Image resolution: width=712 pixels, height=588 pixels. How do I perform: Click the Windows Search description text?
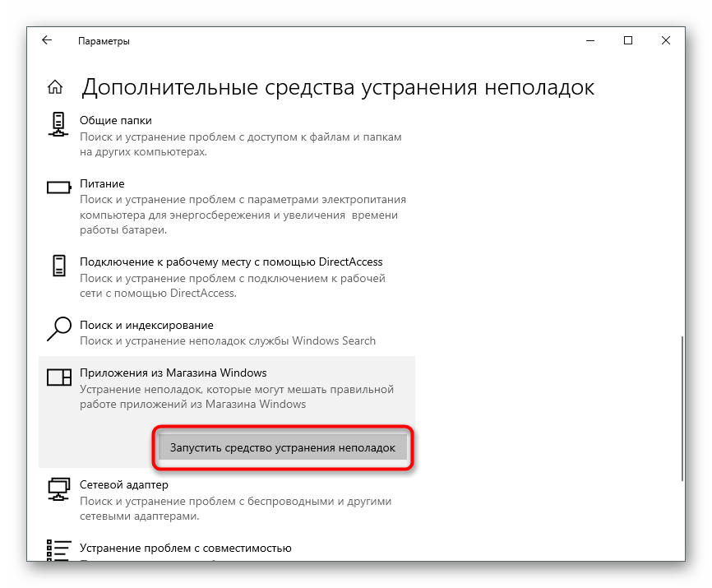pyautogui.click(x=228, y=341)
